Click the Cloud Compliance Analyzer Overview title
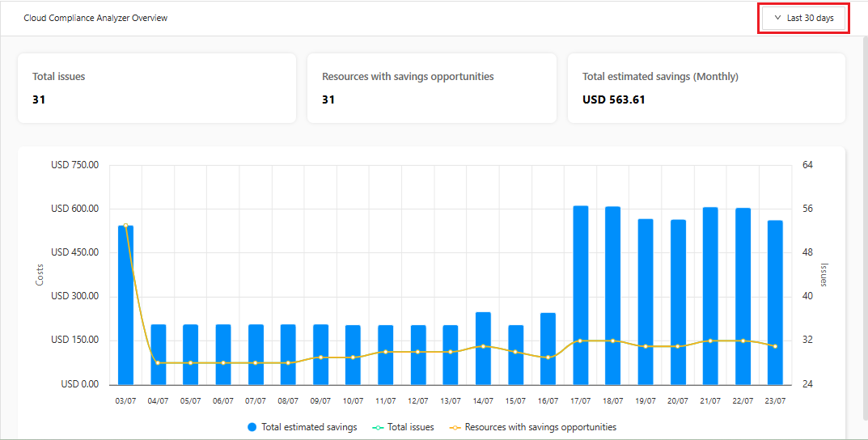868x440 pixels. (x=95, y=18)
